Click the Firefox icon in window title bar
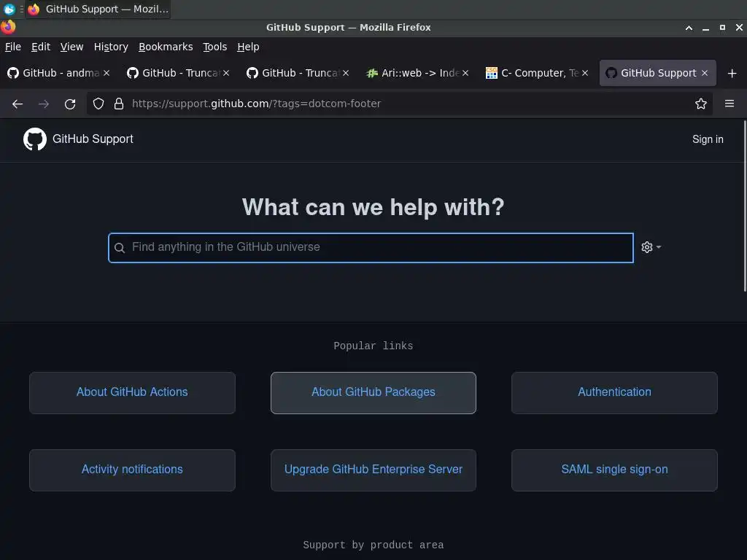Viewport: 747px width, 560px height. click(x=8, y=27)
